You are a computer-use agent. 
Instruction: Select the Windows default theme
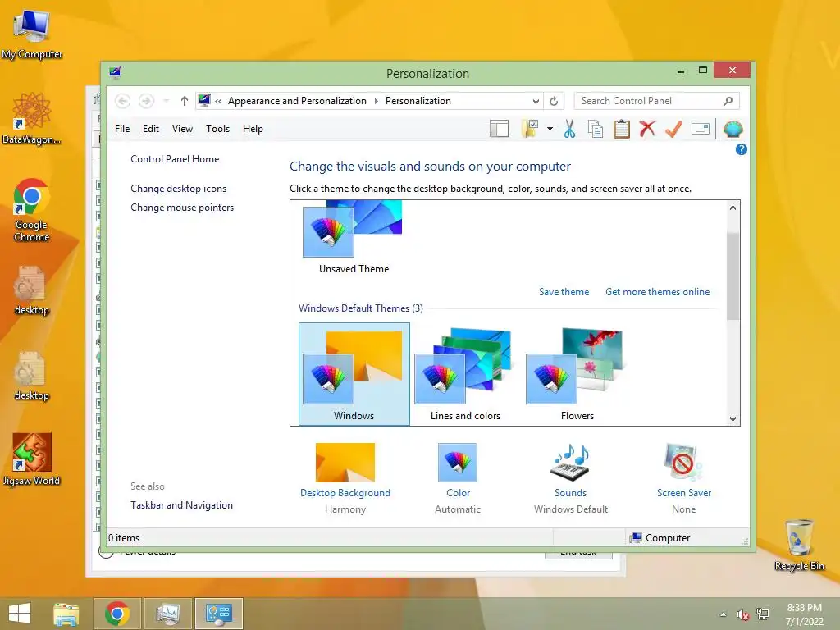tap(354, 374)
